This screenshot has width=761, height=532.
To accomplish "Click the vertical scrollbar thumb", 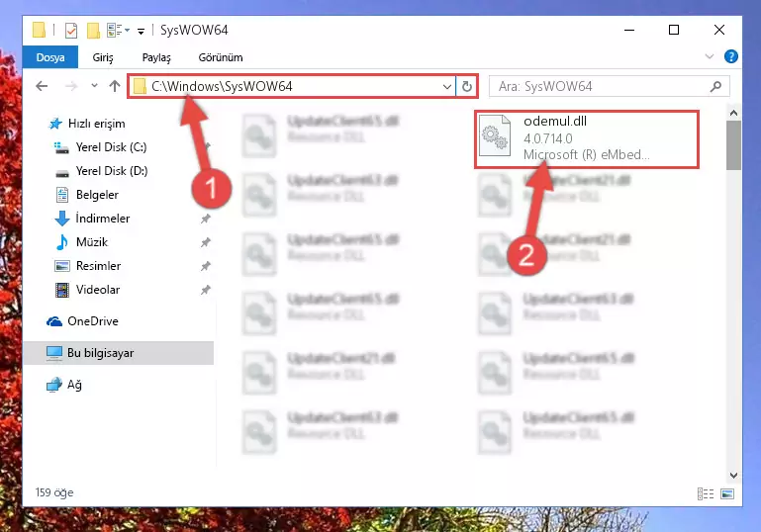I will pyautogui.click(x=733, y=145).
